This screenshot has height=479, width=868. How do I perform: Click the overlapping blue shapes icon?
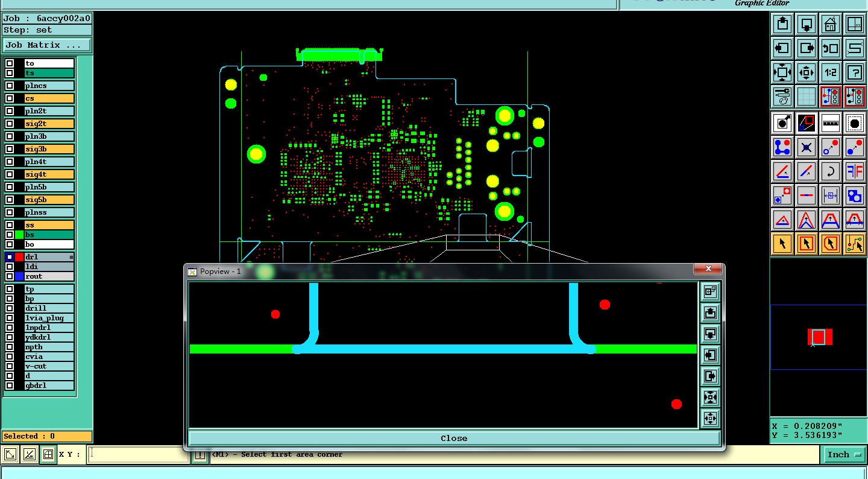click(x=855, y=195)
